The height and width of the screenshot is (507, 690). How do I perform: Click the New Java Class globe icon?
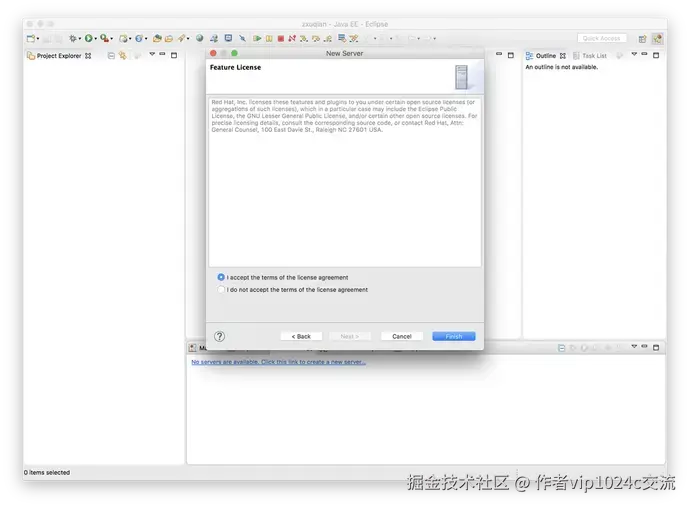click(139, 39)
